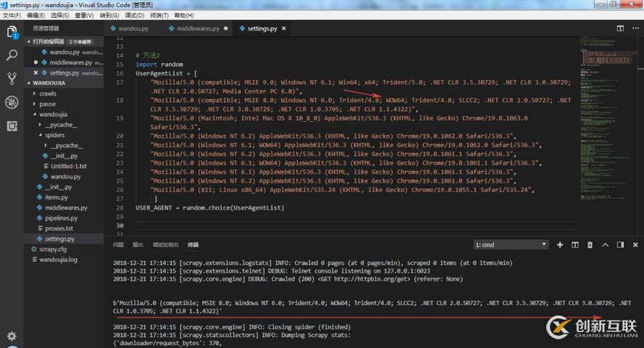The width and height of the screenshot is (644, 348).
Task: Expand the __pycache__ folder under spiders
Action: 46,146
